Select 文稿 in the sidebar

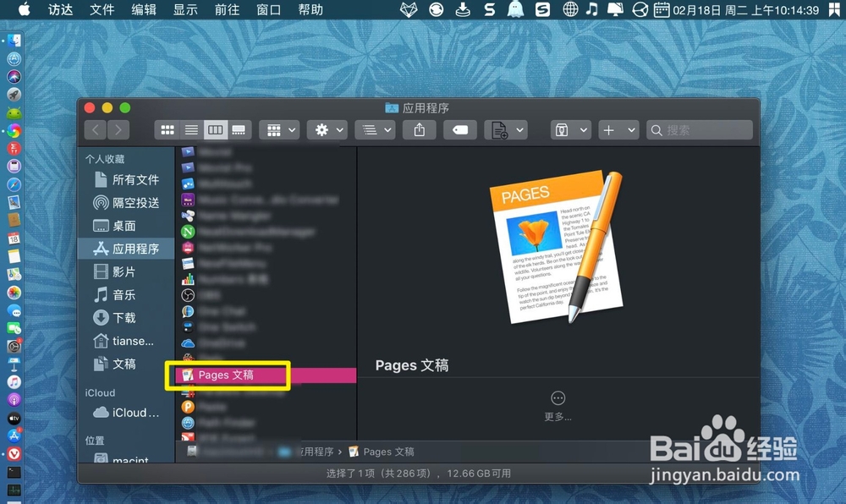point(126,364)
